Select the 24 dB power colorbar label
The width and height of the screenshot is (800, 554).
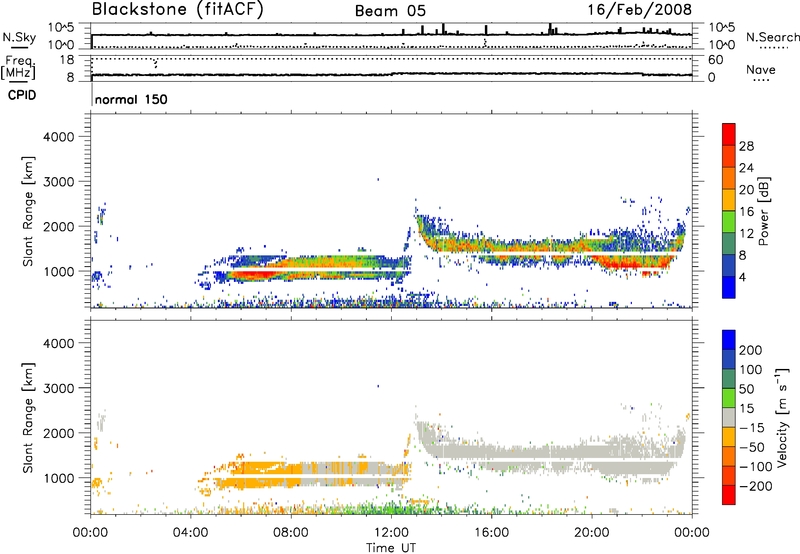pyautogui.click(x=746, y=168)
